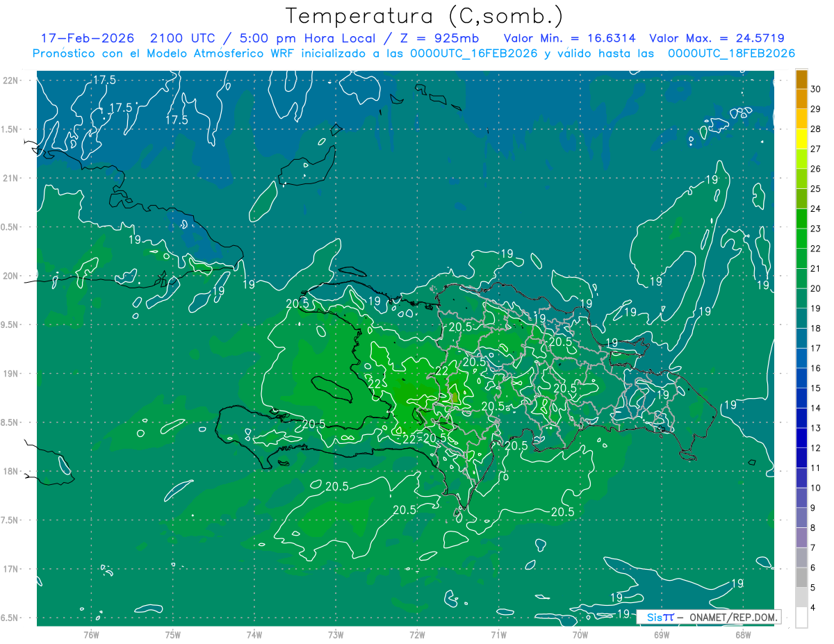
Task: Click the "71W" longitude axis label
Action: pyautogui.click(x=498, y=634)
